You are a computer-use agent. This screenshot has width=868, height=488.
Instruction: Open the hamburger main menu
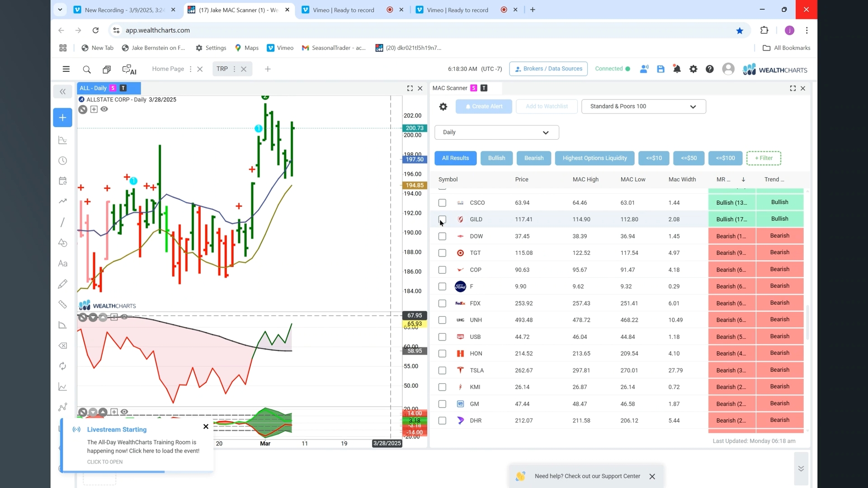pos(66,69)
